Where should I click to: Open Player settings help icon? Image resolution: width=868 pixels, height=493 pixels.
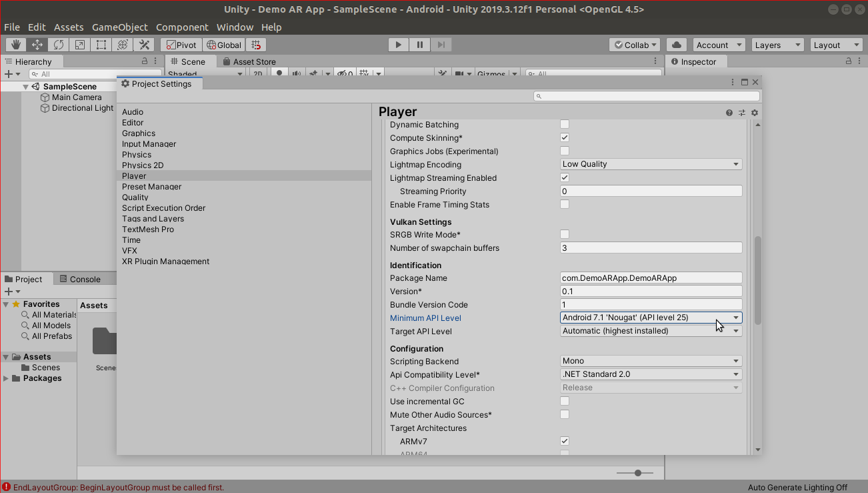[729, 113]
